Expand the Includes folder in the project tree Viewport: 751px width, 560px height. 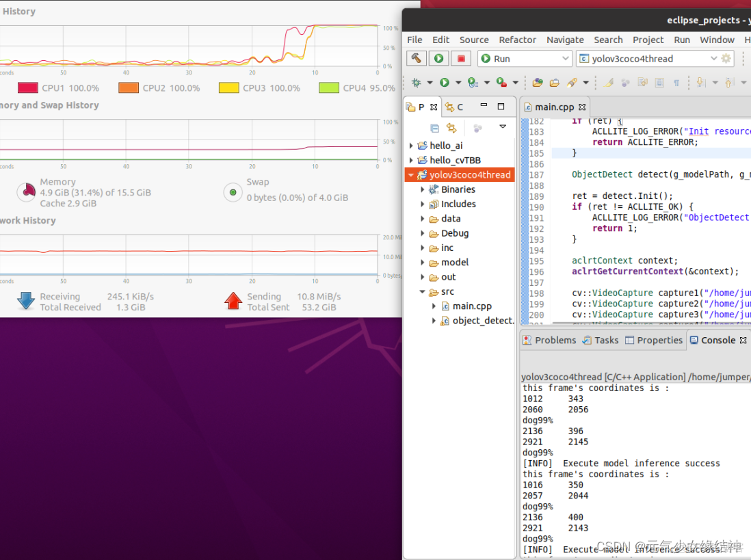(x=423, y=204)
